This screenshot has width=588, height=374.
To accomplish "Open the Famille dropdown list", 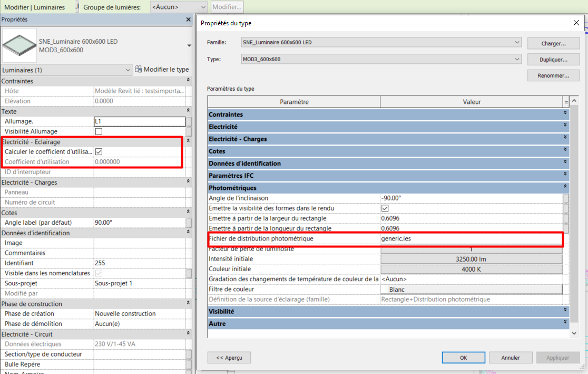I will coord(517,43).
